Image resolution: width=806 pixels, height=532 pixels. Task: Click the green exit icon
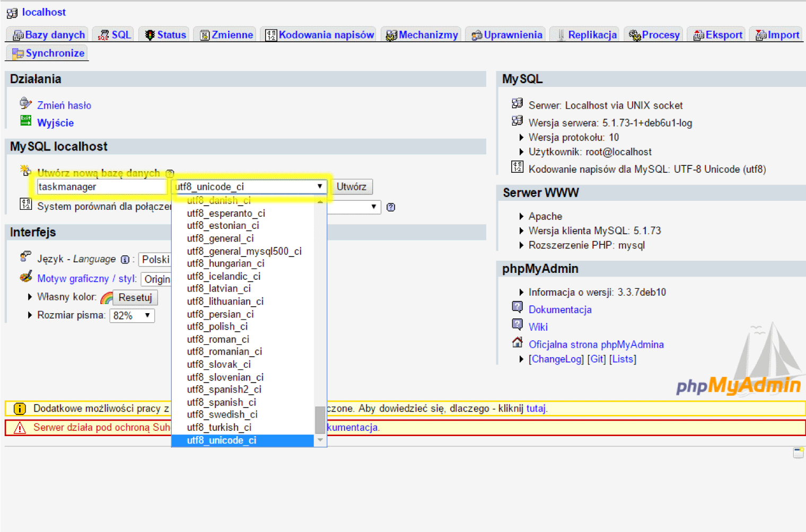pyautogui.click(x=25, y=120)
